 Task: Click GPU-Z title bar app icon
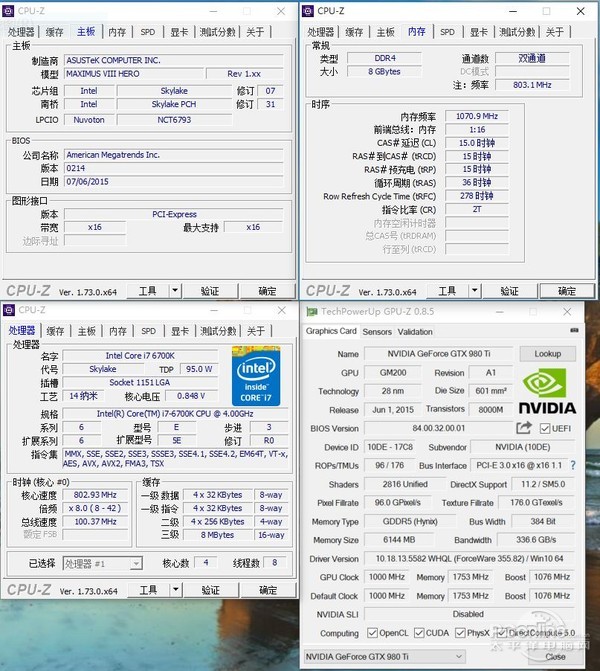coord(312,311)
